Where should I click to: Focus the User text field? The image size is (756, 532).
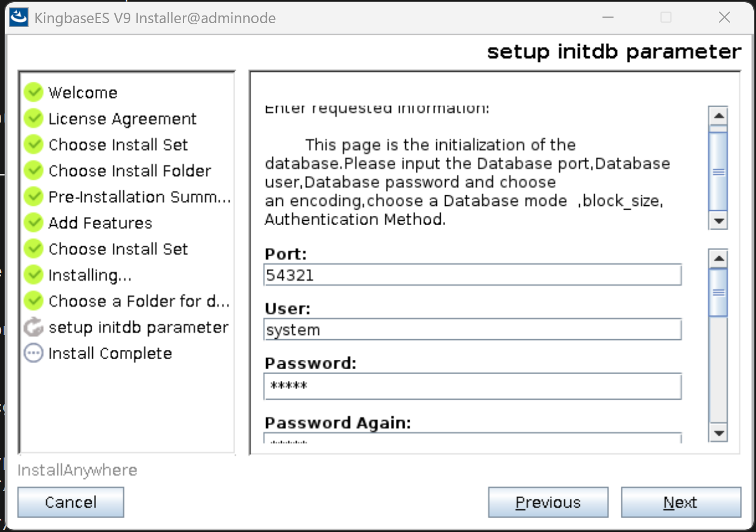pos(472,330)
